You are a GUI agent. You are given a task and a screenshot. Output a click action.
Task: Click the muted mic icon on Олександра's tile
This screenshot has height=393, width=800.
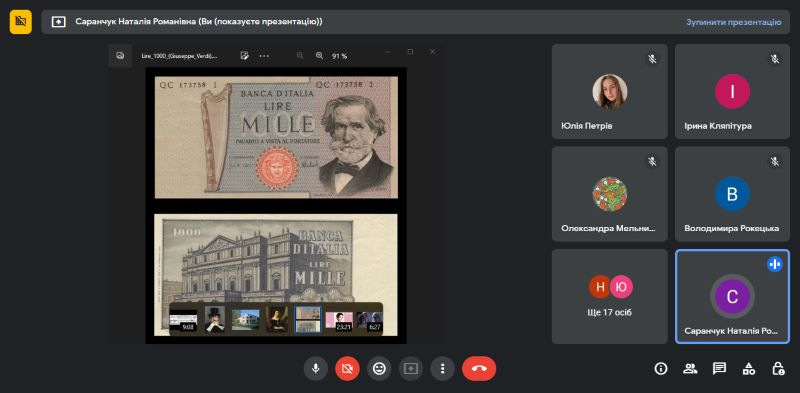(x=652, y=162)
